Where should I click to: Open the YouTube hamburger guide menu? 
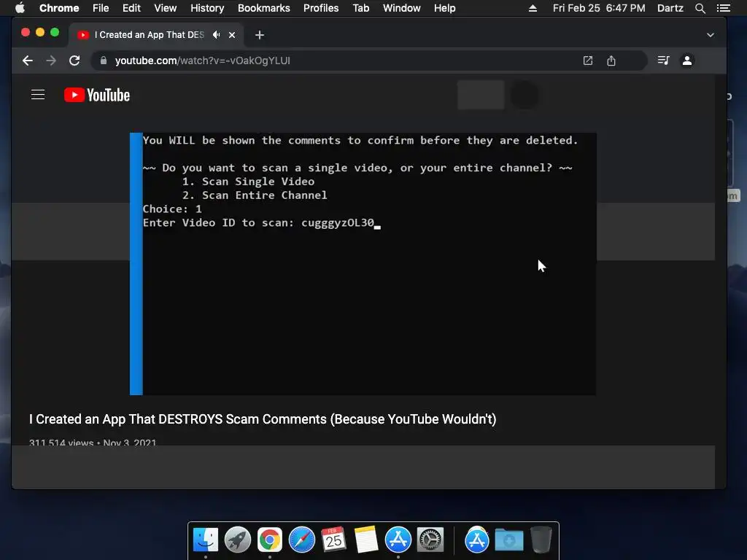point(38,95)
